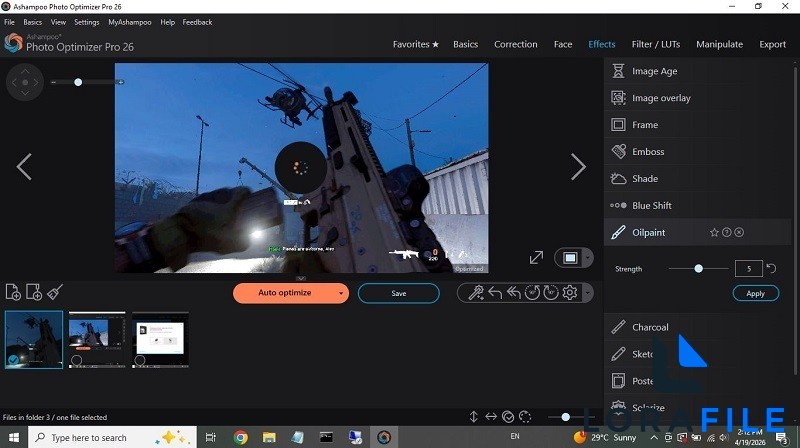The height and width of the screenshot is (448, 800).
Task: Switch to the Manipulate tab
Action: tap(719, 44)
